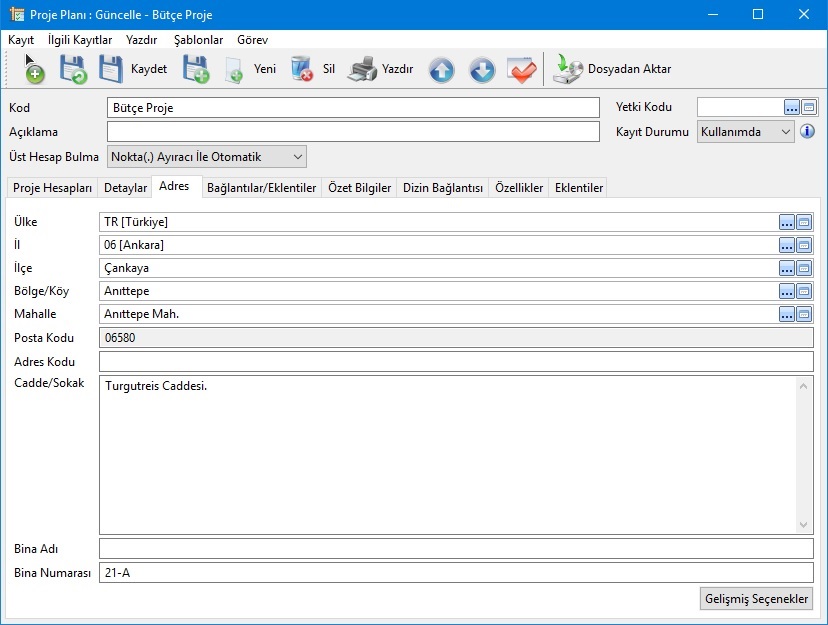Click the Gelişmiş Seçenekler button
Viewport: 828px width, 625px height.
(757, 598)
